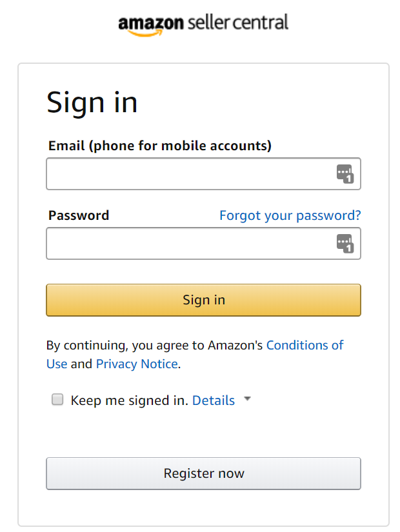The height and width of the screenshot is (532, 400).
Task: Click the Keep me signed in label text
Action: pyautogui.click(x=128, y=400)
